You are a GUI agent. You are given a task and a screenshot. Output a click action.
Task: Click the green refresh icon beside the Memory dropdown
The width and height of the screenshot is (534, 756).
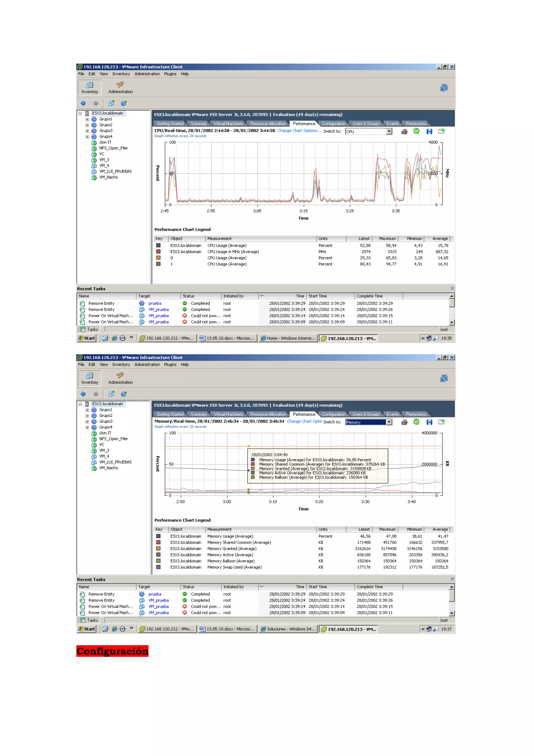click(416, 422)
